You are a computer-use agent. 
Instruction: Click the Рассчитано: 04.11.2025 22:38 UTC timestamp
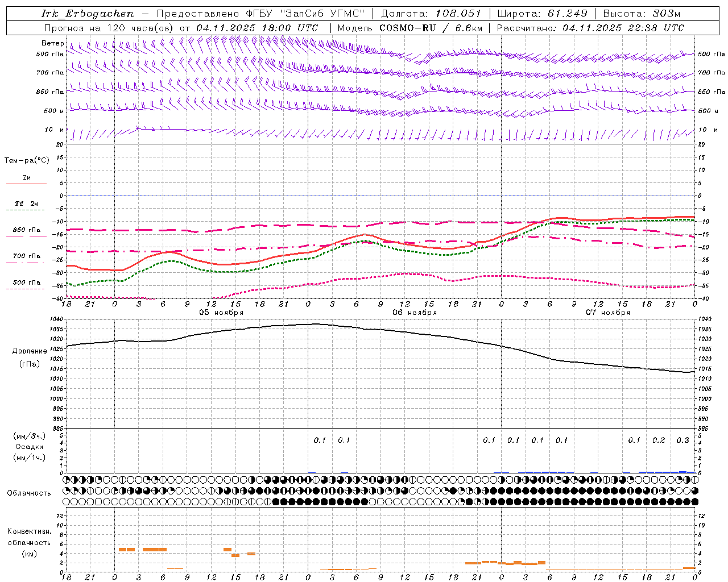(x=590, y=28)
